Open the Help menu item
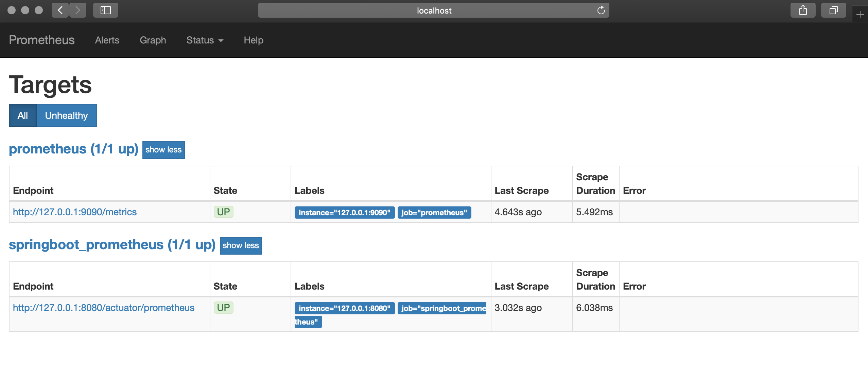The width and height of the screenshot is (868, 368). click(x=254, y=40)
